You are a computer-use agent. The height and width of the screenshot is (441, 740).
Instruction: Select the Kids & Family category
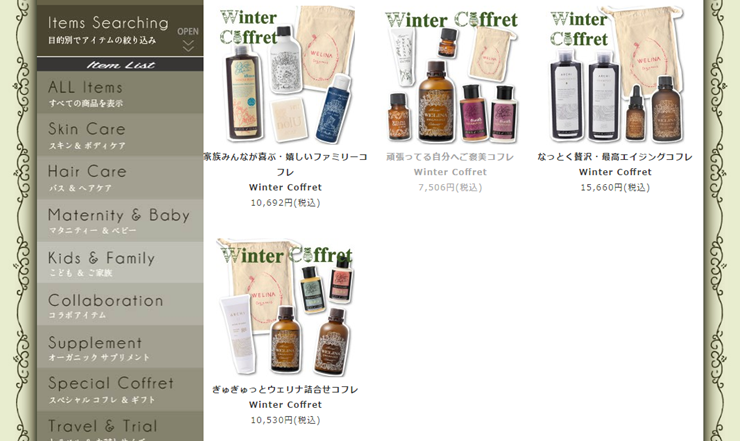coord(120,263)
